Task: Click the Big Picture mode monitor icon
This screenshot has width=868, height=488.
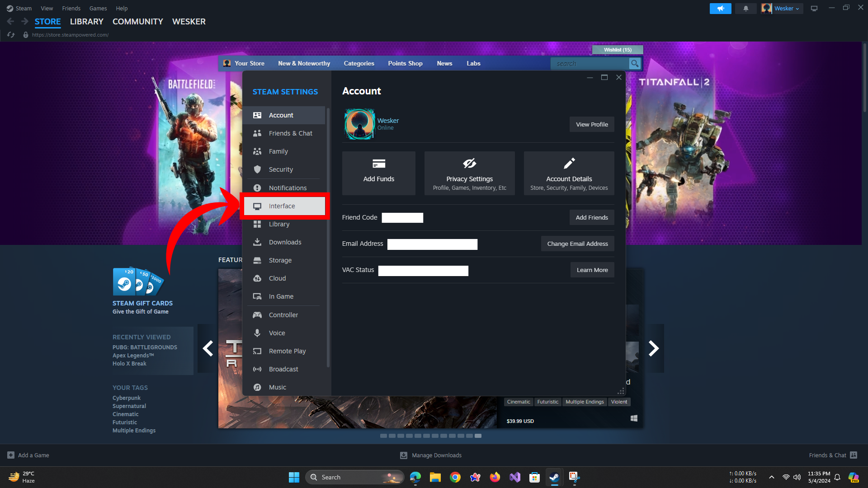Action: (x=814, y=9)
